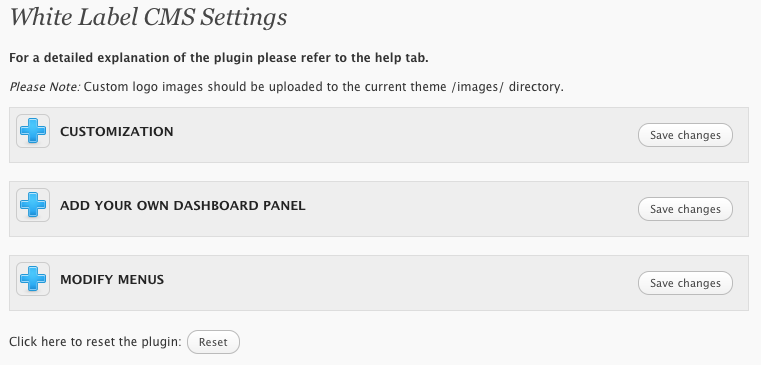Image resolution: width=761 pixels, height=365 pixels.
Task: Click empty area of the Customization panel bar
Action: tap(403, 135)
